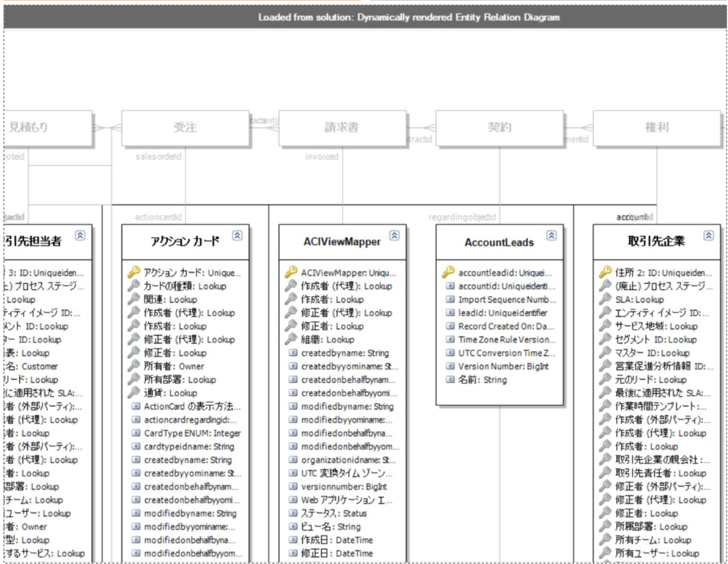Select the 請求書 entity box
This screenshot has height=564, width=728.
pyautogui.click(x=342, y=127)
